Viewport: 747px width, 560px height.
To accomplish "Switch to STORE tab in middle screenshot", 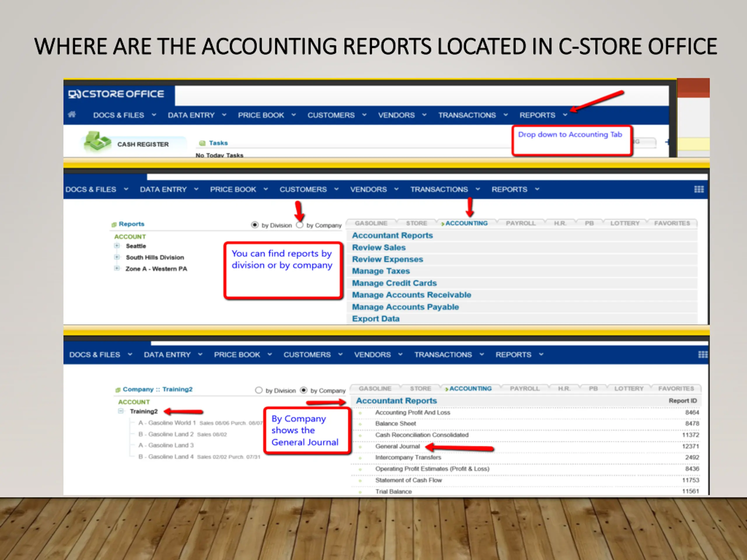I will click(x=416, y=223).
